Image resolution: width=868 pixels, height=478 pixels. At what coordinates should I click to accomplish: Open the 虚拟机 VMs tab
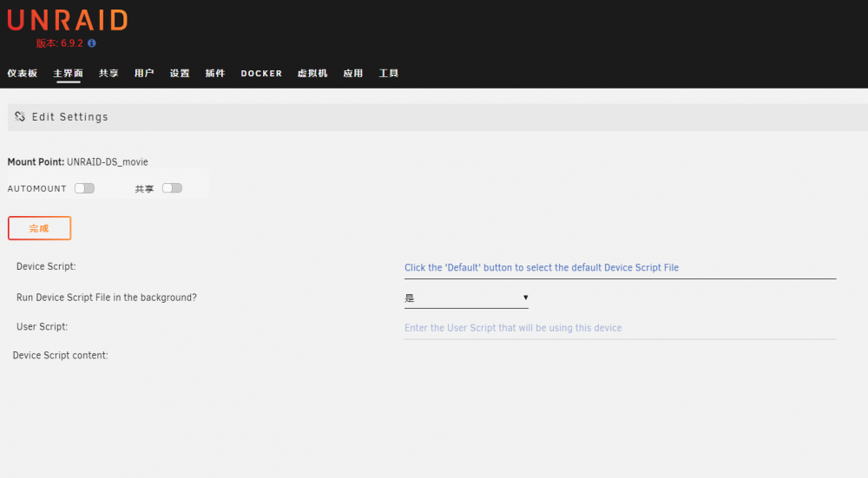pyautogui.click(x=312, y=73)
